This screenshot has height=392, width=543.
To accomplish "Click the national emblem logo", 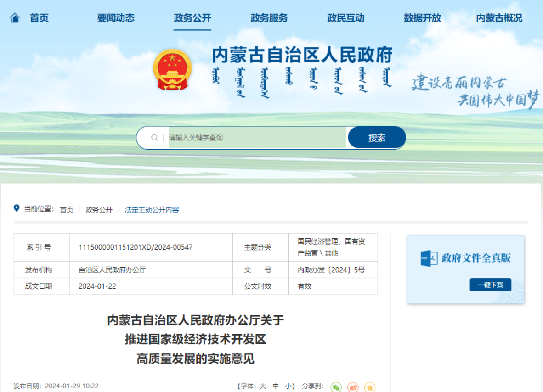I will coord(172,70).
